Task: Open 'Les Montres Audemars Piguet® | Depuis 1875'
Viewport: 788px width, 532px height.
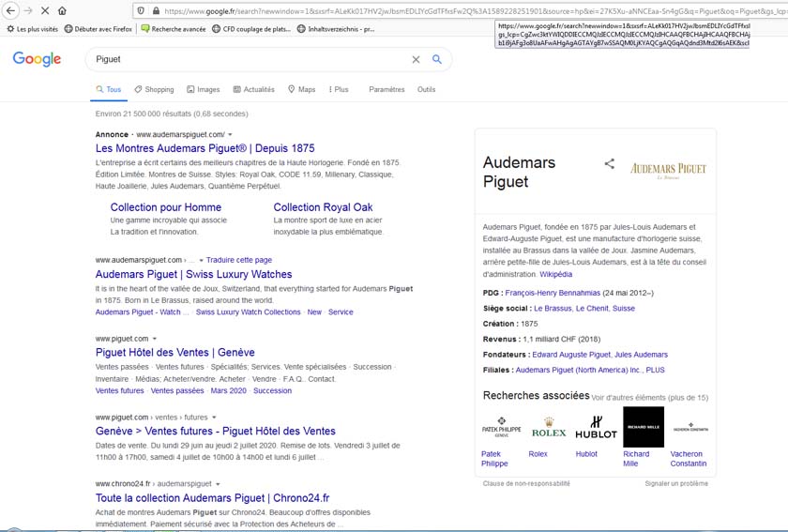Action: point(205,148)
